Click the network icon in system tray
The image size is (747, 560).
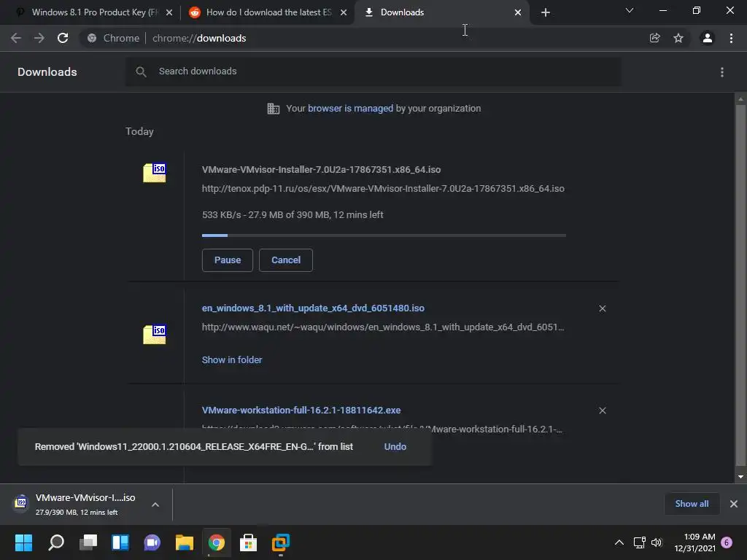(x=639, y=542)
